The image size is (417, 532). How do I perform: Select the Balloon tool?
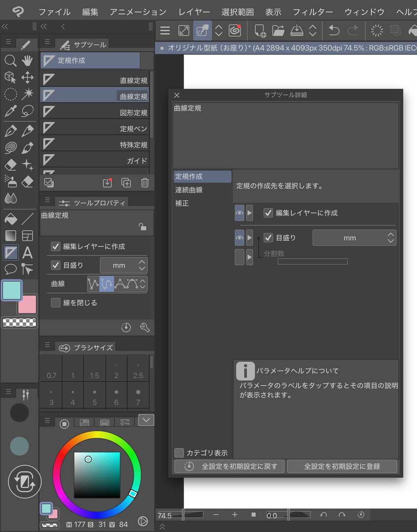[x=10, y=269]
